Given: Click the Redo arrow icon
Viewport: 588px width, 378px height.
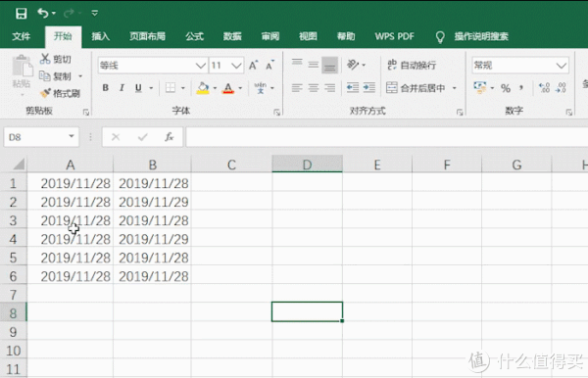Looking at the screenshot, I should pyautogui.click(x=69, y=13).
